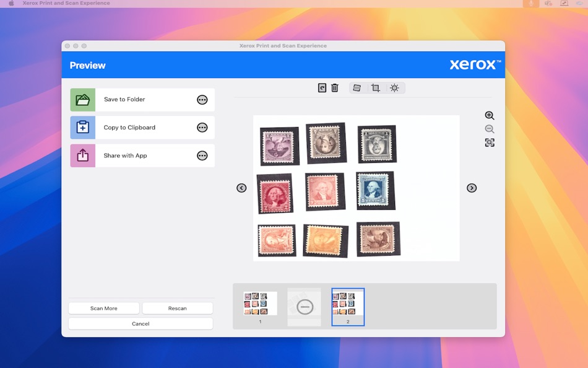
Task: Select the deskew/straighten image tool
Action: [x=357, y=88]
